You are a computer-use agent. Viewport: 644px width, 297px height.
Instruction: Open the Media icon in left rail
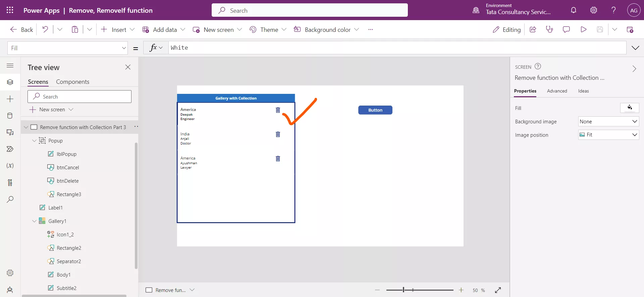click(10, 132)
